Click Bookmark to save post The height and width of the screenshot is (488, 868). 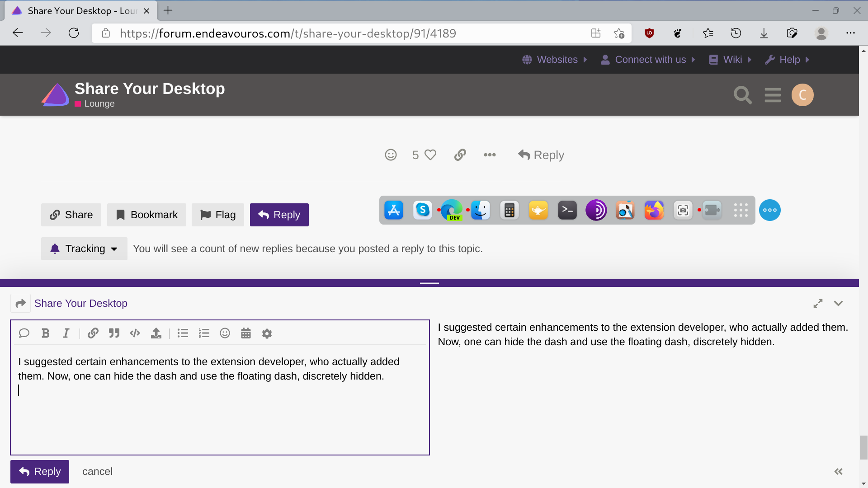[x=146, y=215]
